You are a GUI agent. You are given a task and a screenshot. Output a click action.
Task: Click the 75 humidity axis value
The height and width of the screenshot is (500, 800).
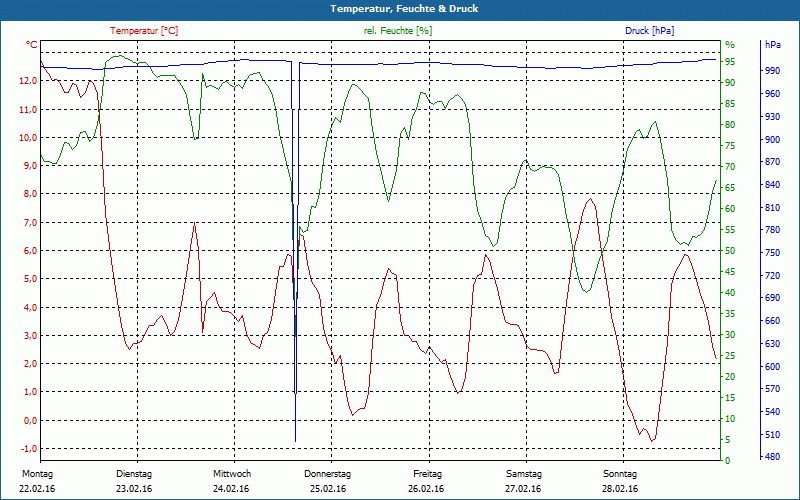click(x=730, y=145)
